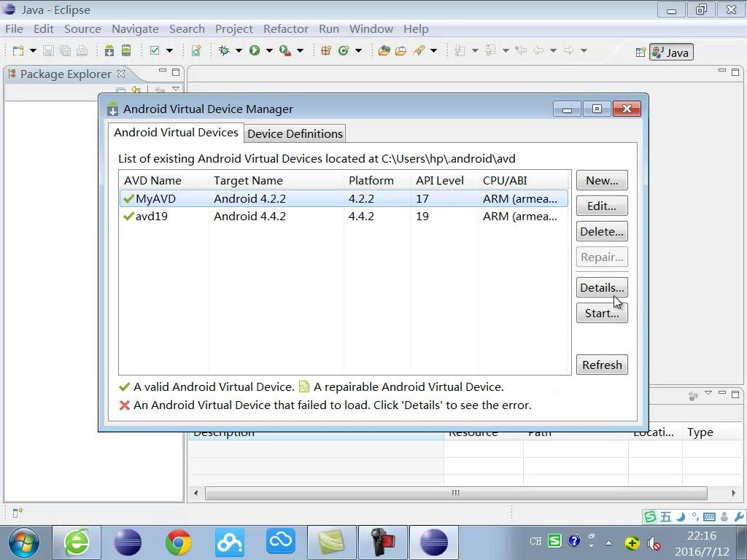
Task: Click the New wizard icon in Eclipse toolbar
Action: 18,50
